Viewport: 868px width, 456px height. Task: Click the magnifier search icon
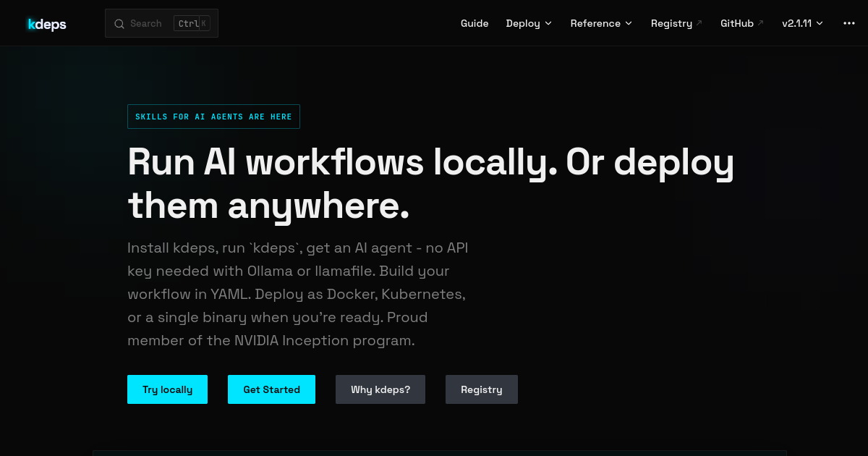pyautogui.click(x=119, y=23)
